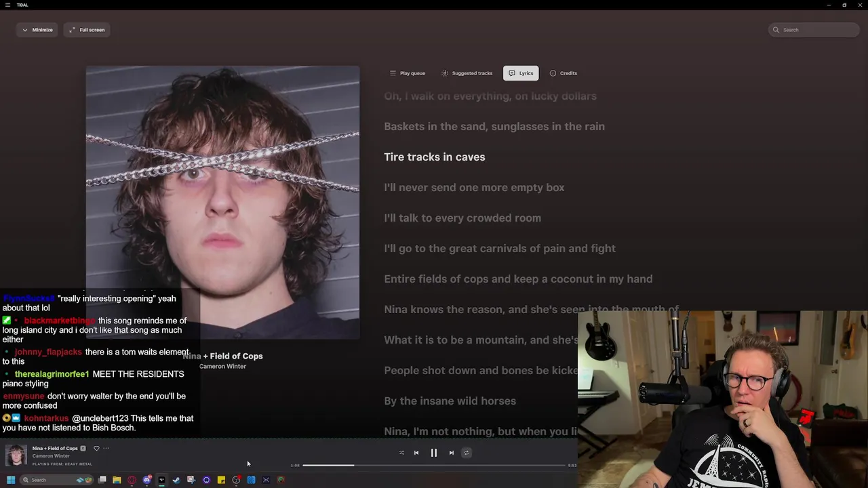Screen dimensions: 868x488
Task: Jump to lyric 'Baskets in the sand, sunglasses in the rain'
Action: tap(494, 126)
